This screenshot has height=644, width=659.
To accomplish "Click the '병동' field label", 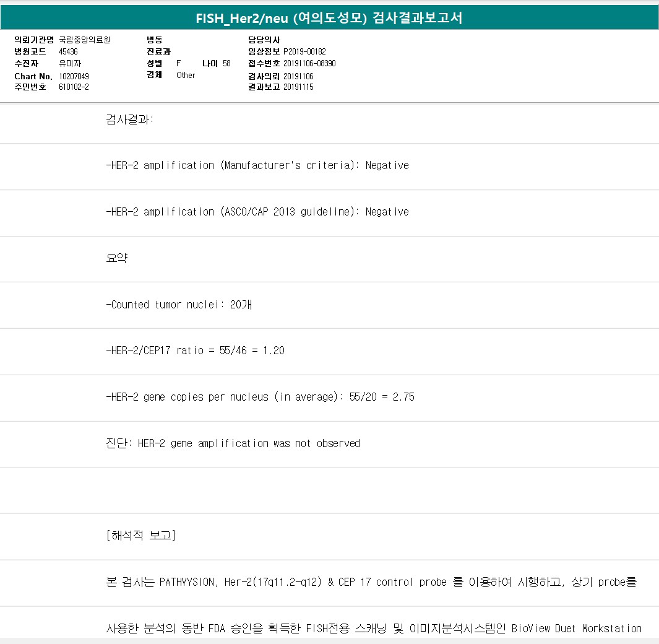I will [x=154, y=40].
